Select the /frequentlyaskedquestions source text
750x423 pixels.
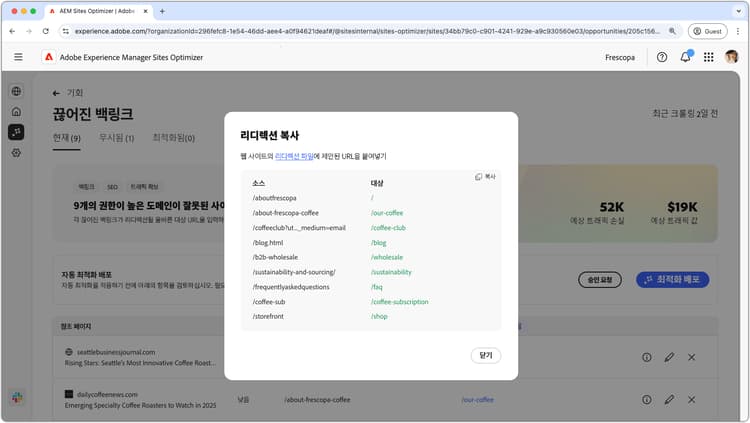(x=291, y=287)
